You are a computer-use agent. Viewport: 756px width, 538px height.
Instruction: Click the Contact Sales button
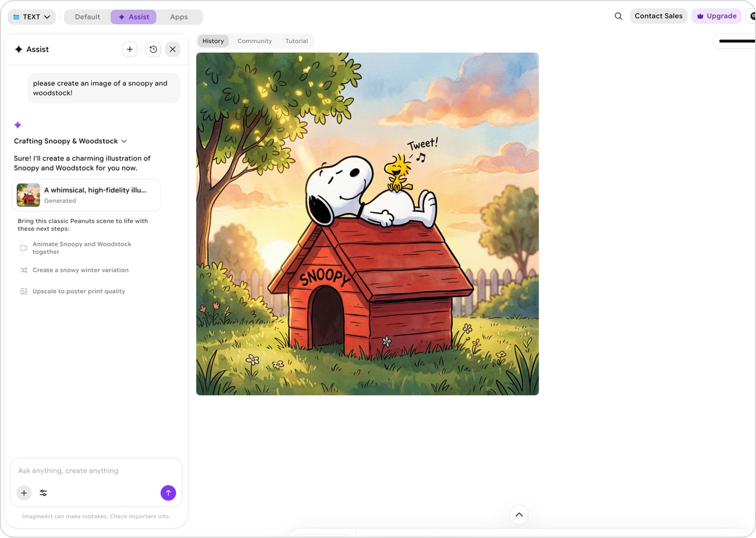pos(658,16)
